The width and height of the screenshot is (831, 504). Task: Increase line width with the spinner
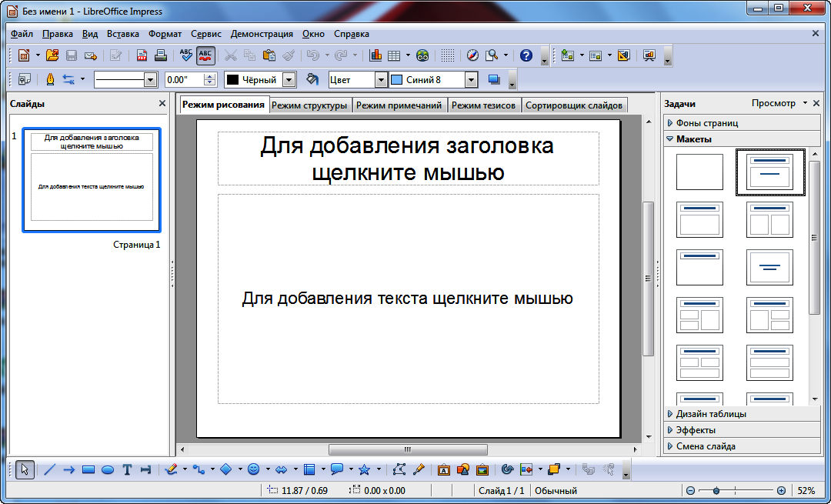pyautogui.click(x=210, y=76)
